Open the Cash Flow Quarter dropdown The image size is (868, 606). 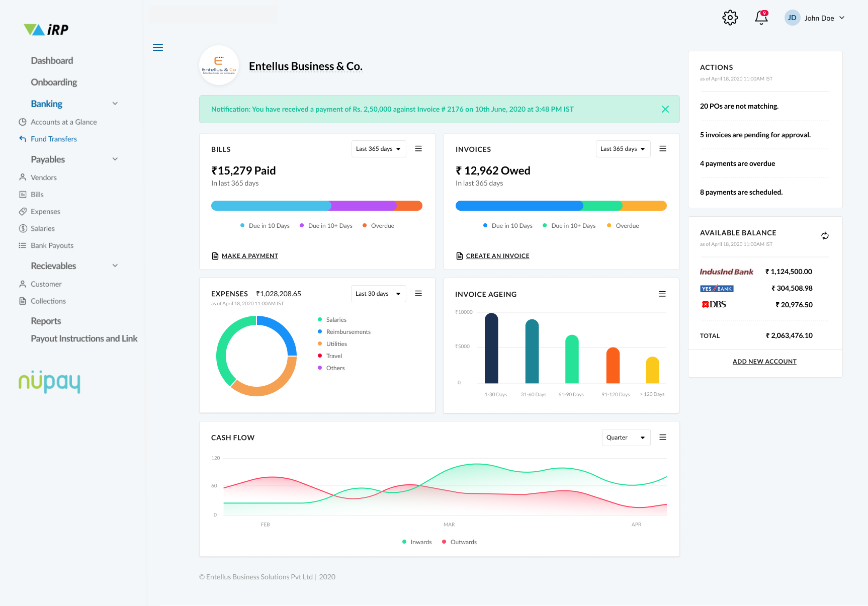click(626, 438)
